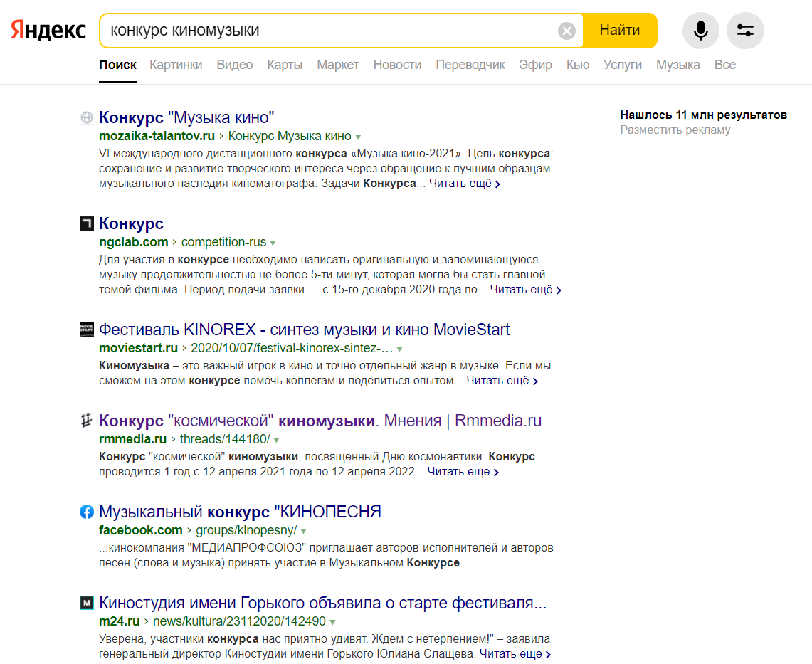This screenshot has width=812, height=664.
Task: Expand dropdown arrow next to ngclab.com competition-rus
Action: 273,243
